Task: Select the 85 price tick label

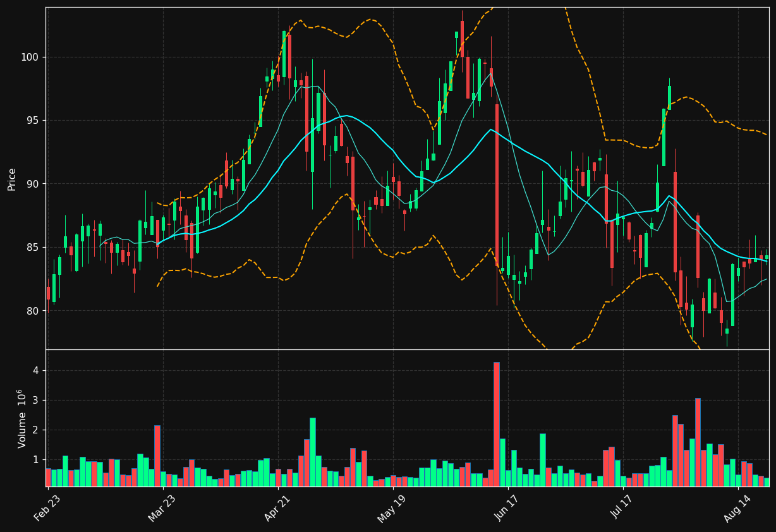Action: 33,247
